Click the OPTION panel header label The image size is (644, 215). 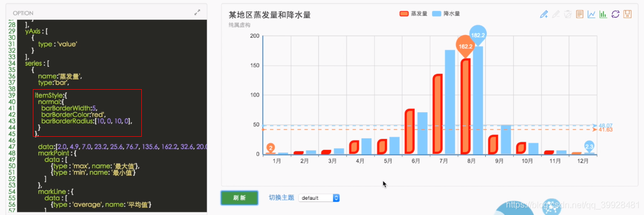23,13
